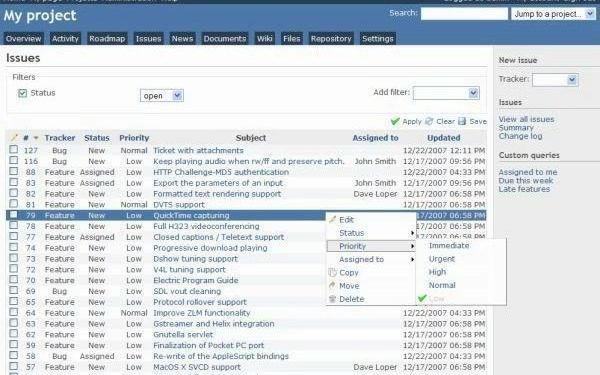The width and height of the screenshot is (600, 375).
Task: Click the Search input field
Action: coord(464,14)
